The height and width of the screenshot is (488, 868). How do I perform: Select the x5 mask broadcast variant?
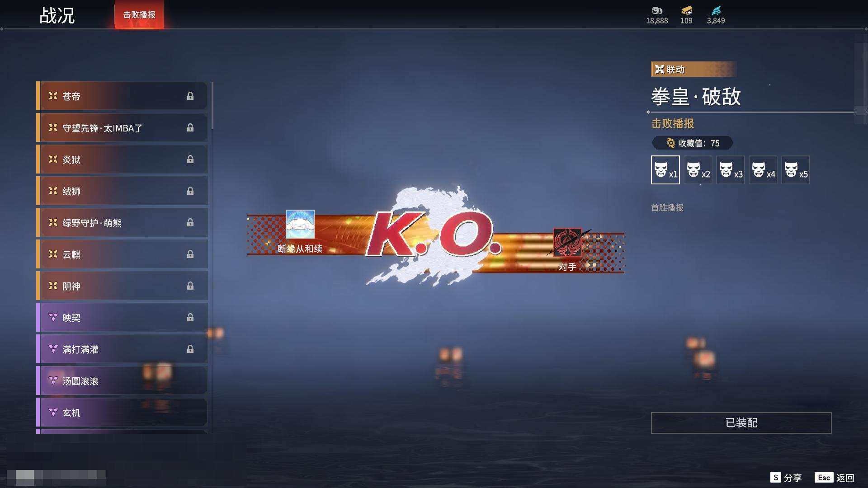[796, 170]
